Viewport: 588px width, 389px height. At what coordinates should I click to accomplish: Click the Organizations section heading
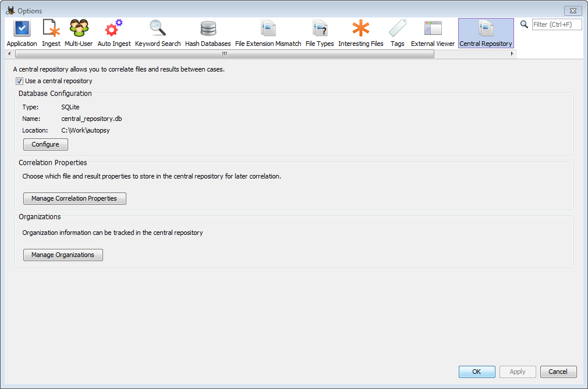[40, 217]
